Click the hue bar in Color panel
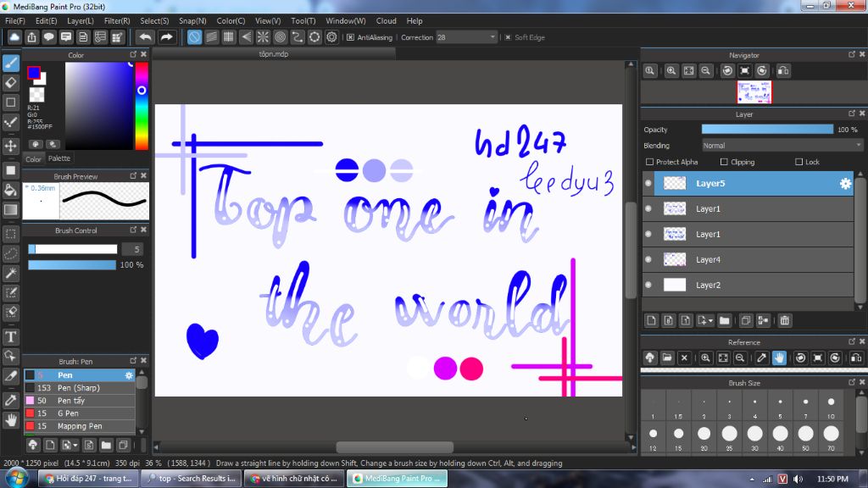Viewport: 868px width, 488px height. [142, 106]
